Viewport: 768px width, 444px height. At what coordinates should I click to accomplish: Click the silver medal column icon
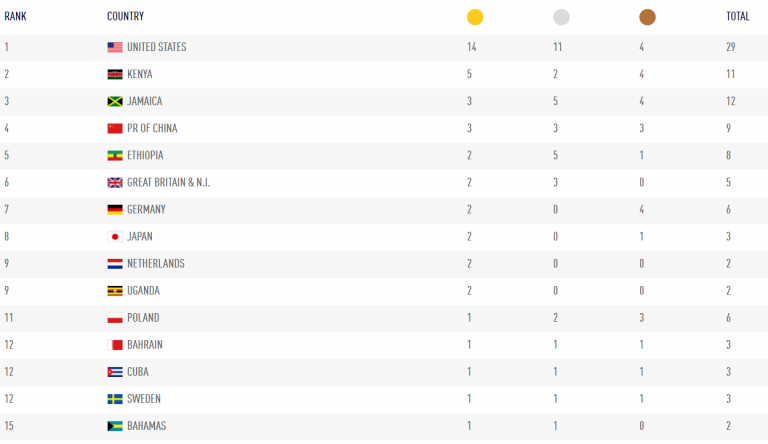click(x=561, y=17)
